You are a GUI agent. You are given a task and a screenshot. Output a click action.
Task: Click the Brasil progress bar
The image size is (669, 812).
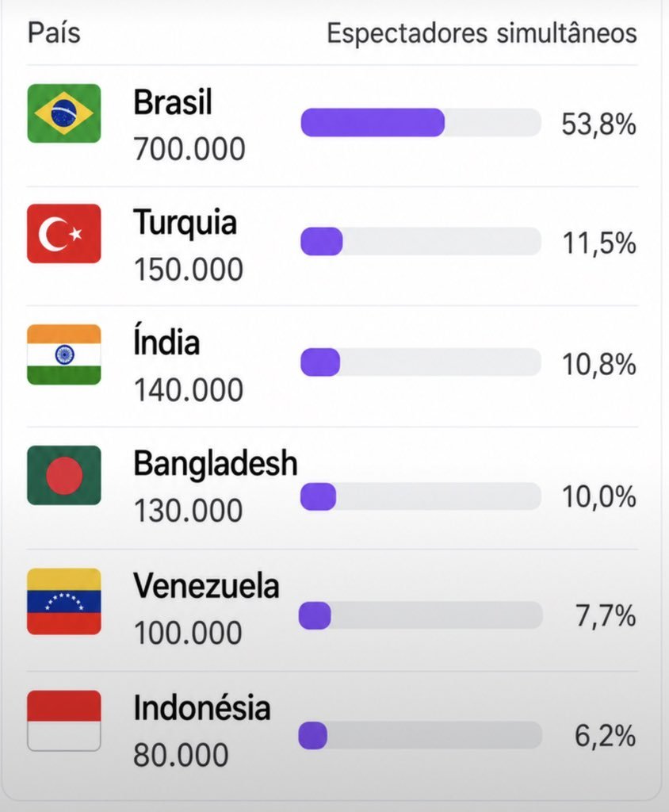(x=421, y=123)
